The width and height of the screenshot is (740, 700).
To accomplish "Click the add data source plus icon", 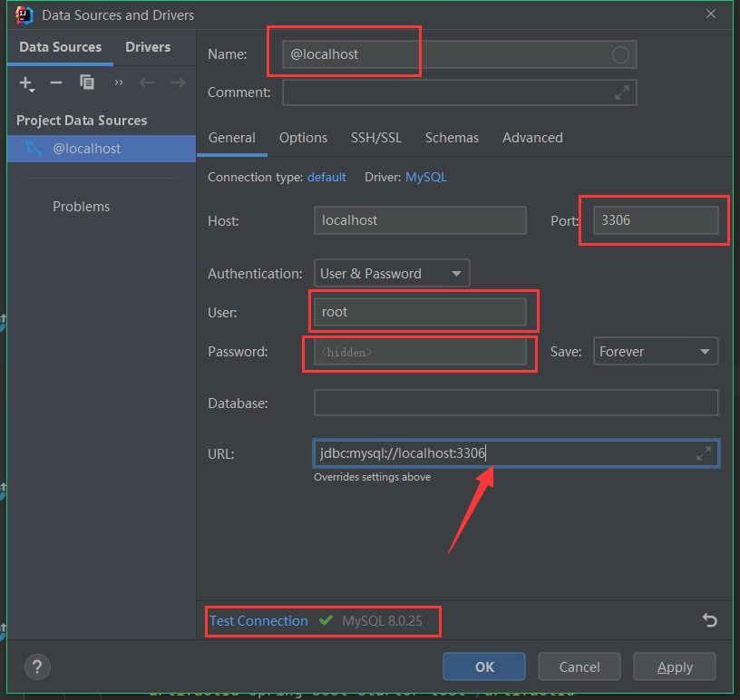I will point(26,83).
